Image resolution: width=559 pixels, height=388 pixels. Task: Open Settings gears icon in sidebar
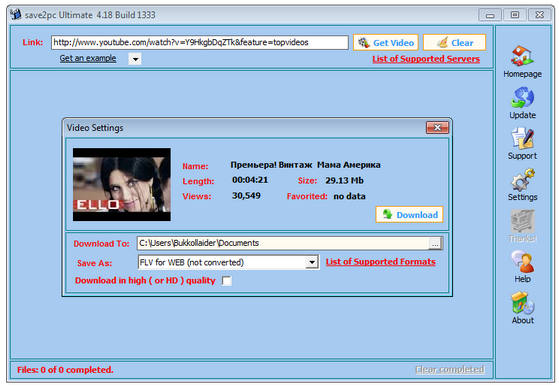click(x=522, y=179)
